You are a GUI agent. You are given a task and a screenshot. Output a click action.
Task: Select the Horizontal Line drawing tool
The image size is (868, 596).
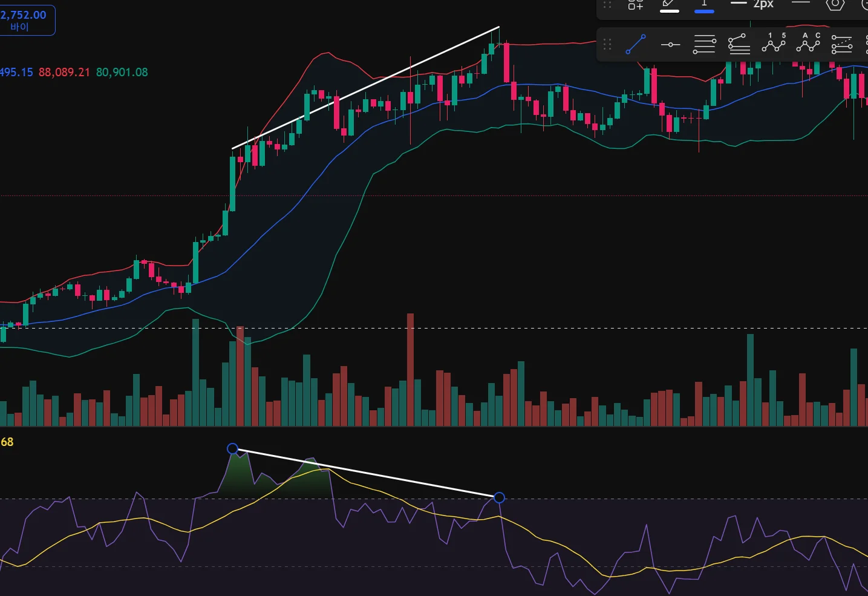point(670,44)
